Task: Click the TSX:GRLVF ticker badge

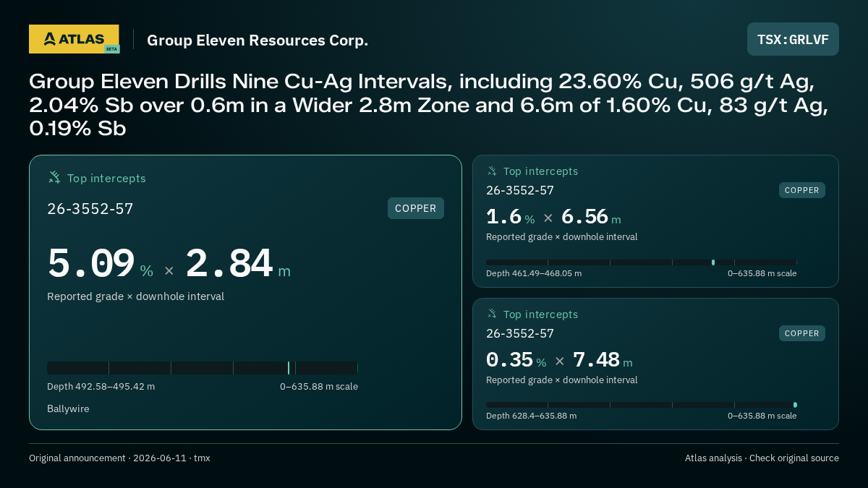Action: pos(793,39)
